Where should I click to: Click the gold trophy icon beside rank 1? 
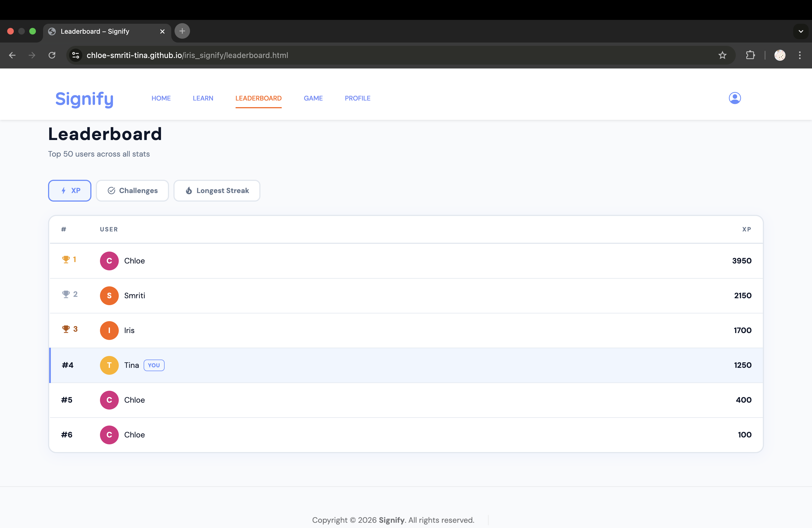pos(66,260)
